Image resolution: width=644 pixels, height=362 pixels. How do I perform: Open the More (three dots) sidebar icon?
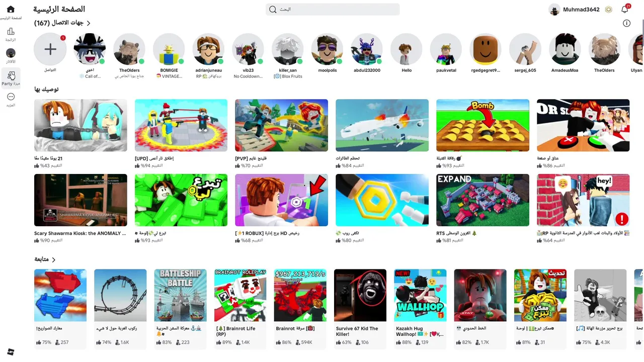coord(11,97)
